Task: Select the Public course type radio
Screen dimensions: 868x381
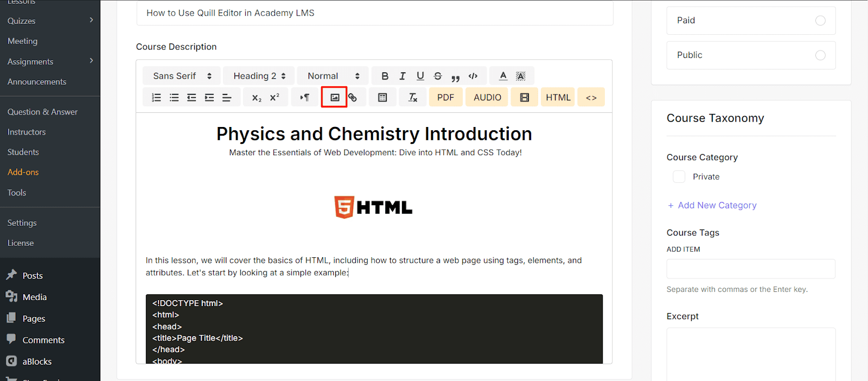Action: 820,55
